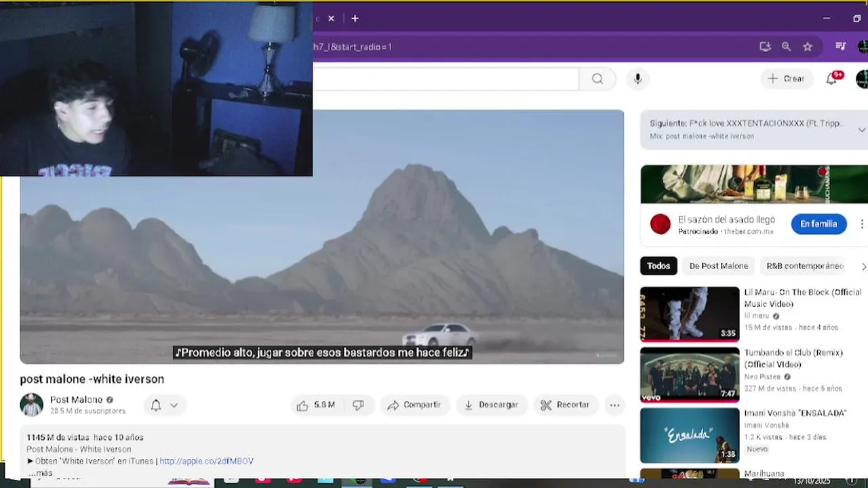Image resolution: width=868 pixels, height=488 pixels.
Task: Click the install app icon in address bar
Action: point(765,47)
